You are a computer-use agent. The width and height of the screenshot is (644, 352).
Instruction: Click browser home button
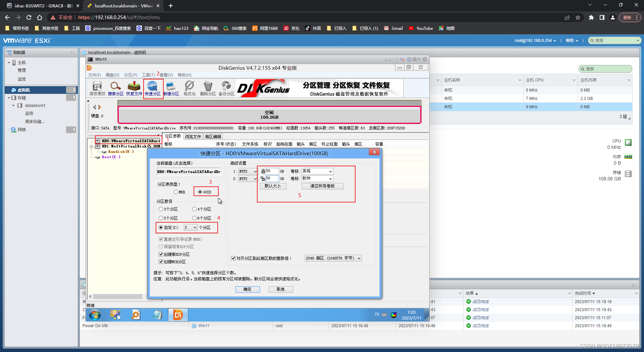pos(40,17)
